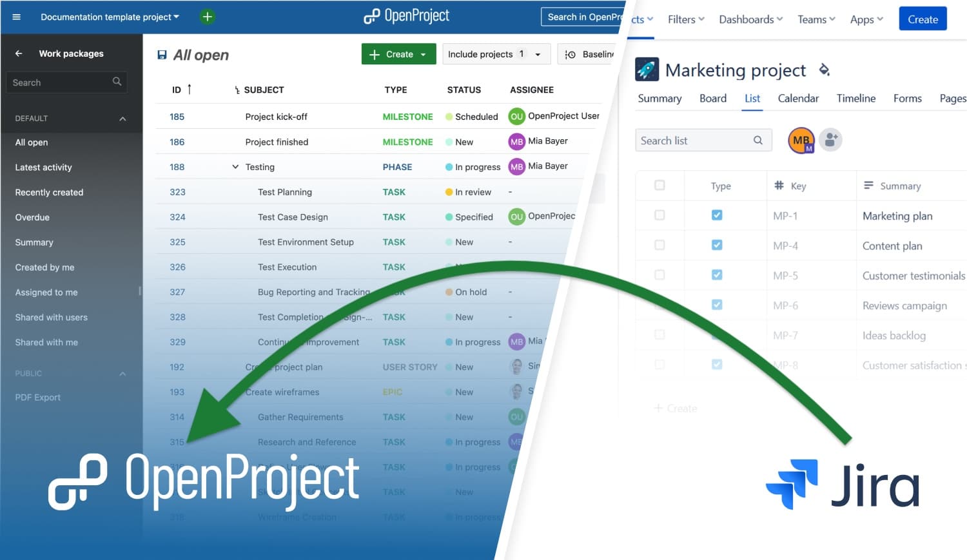Collapse the Testing phase row
Screen dimensions: 967x560
point(235,166)
